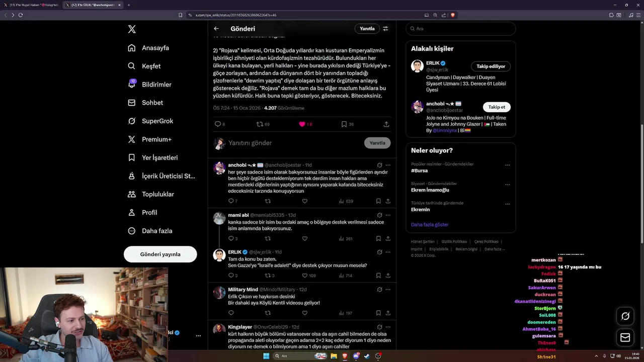644x362 pixels.
Task: Repost the main post with 69 reposts
Action: 260,124
